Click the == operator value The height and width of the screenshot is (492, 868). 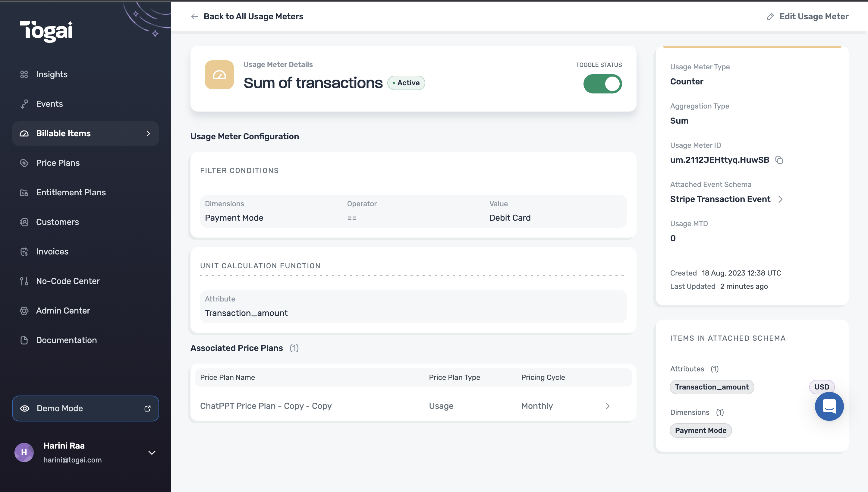(x=352, y=218)
